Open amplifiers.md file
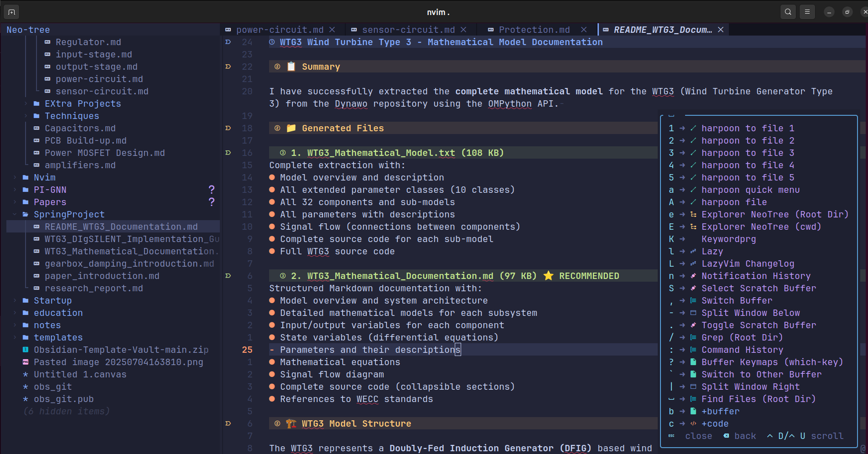 point(80,165)
